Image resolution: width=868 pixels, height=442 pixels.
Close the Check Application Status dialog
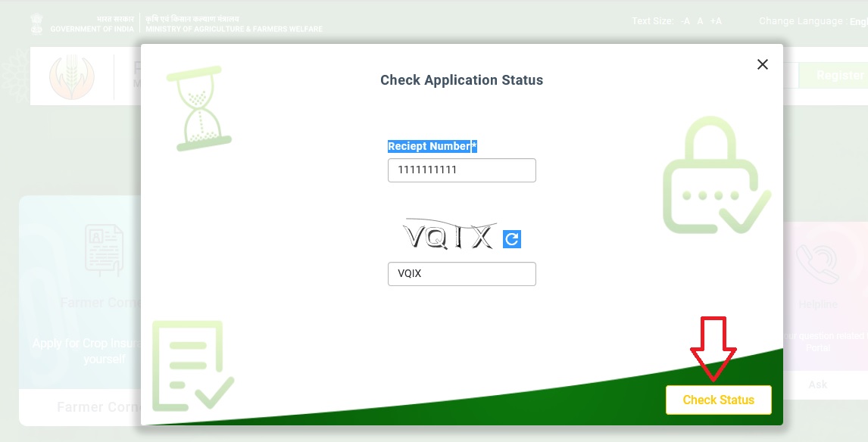click(763, 65)
